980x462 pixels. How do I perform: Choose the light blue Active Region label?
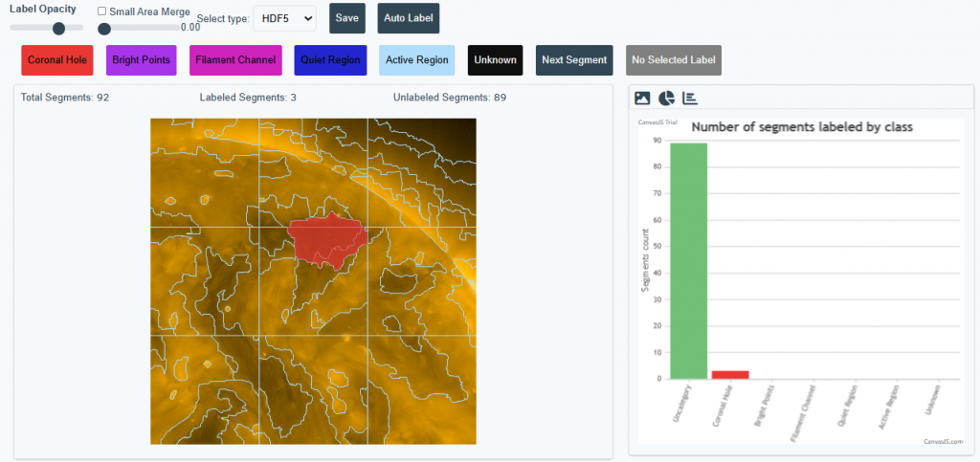[x=416, y=59]
